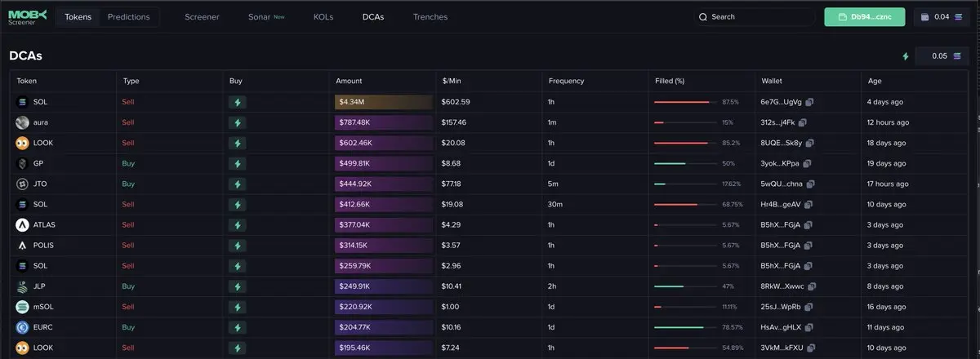Click the quick buy lightning button for GP
Screen dimensions: 980x359
[x=238, y=163]
